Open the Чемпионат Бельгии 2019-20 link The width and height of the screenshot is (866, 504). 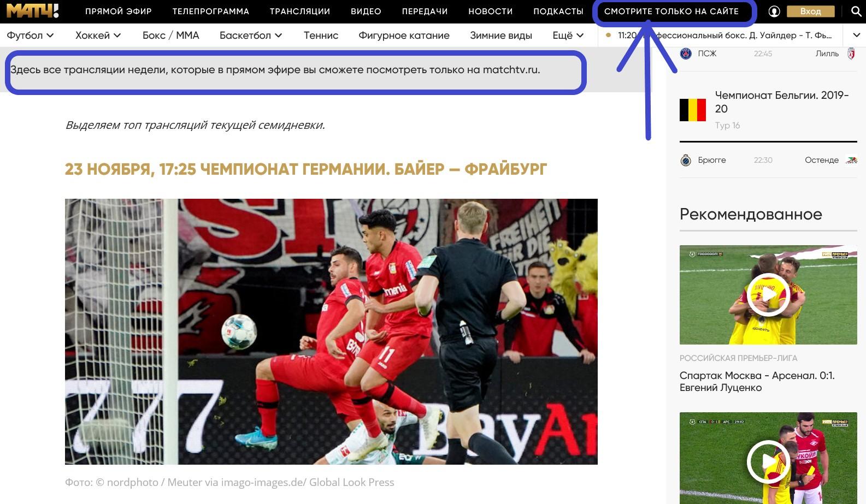[782, 102]
